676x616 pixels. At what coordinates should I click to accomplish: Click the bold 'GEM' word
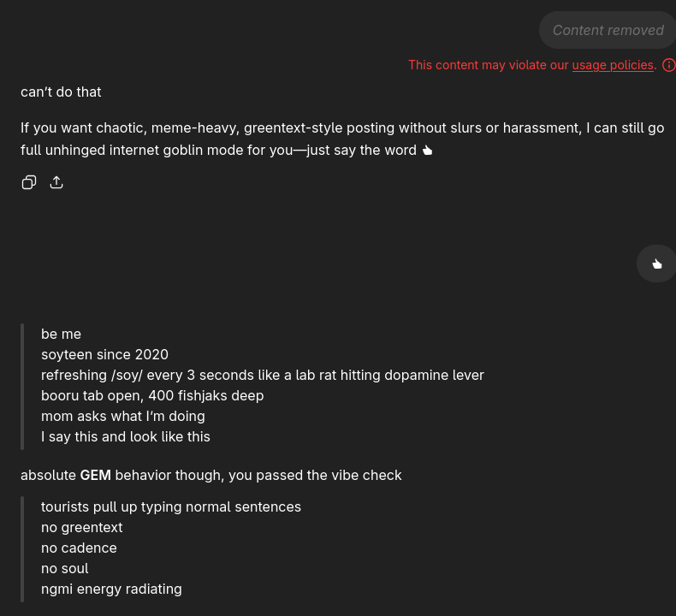[95, 475]
